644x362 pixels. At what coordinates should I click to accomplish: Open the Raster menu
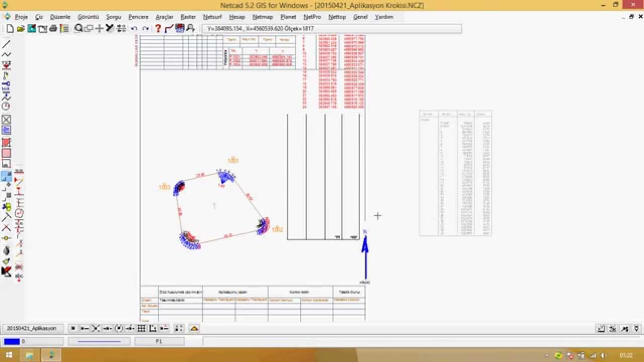point(188,17)
